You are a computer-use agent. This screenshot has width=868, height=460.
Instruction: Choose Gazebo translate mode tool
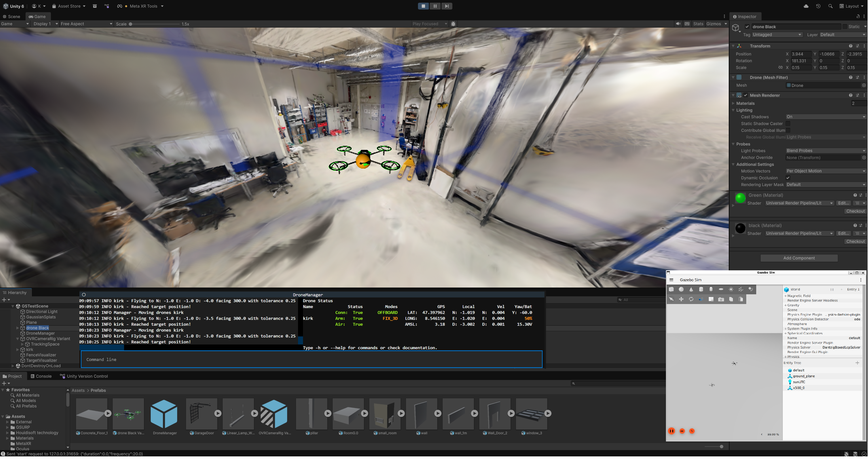click(681, 299)
